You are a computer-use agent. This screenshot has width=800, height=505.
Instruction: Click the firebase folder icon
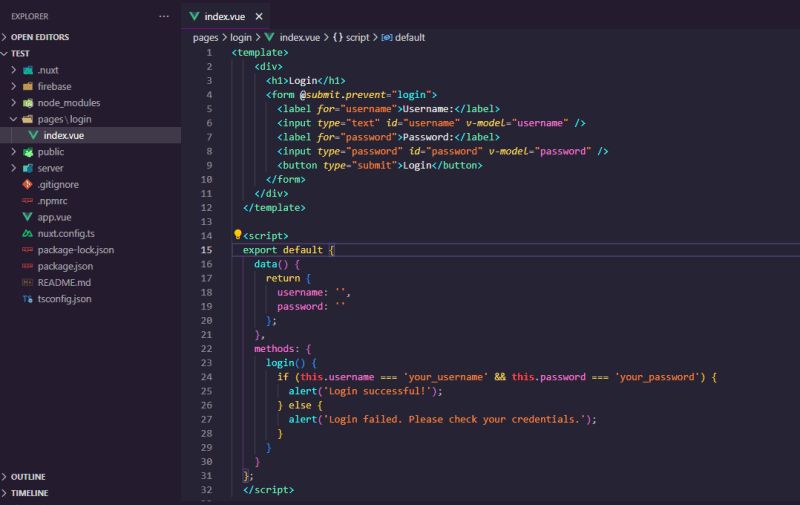(28, 86)
